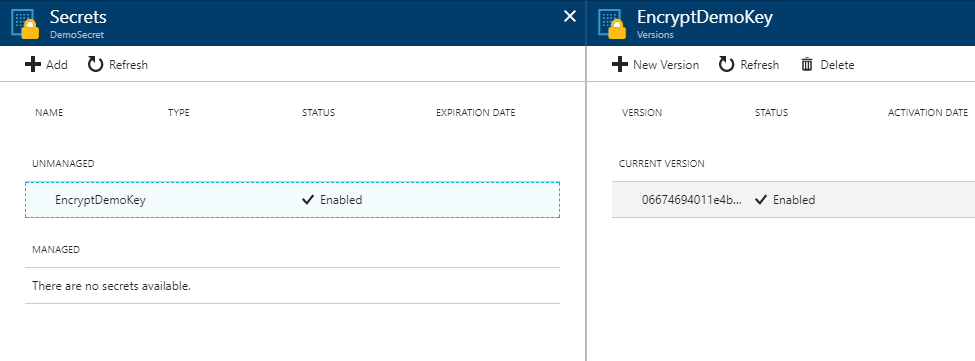975x361 pixels.
Task: Click the New Version plus icon
Action: [619, 65]
